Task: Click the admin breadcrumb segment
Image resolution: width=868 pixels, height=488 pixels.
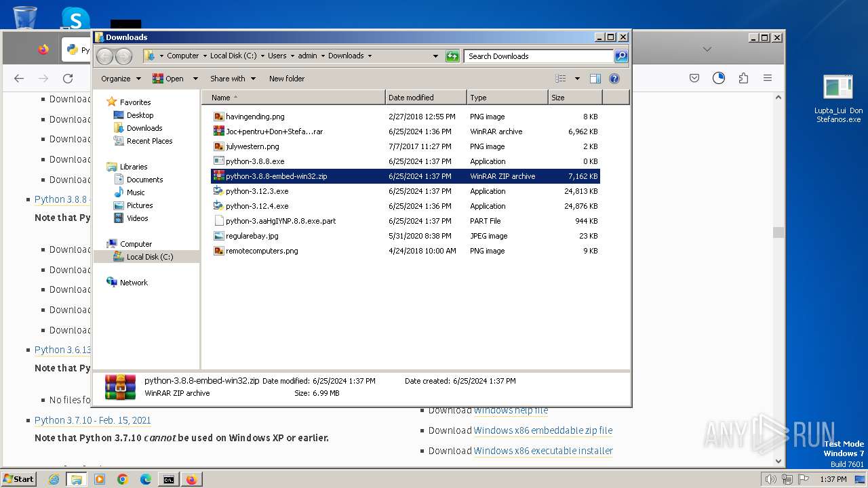Action: (x=307, y=56)
